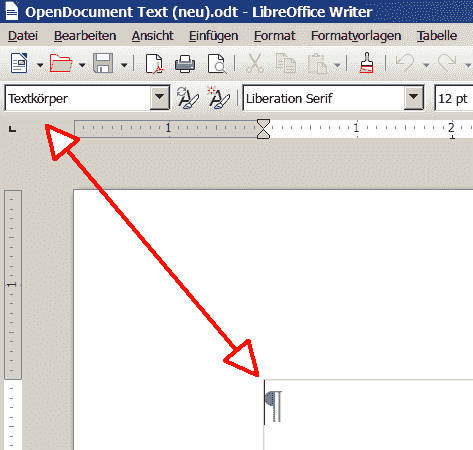Click the Redo arrow icon
This screenshot has width=473, height=450.
click(447, 63)
